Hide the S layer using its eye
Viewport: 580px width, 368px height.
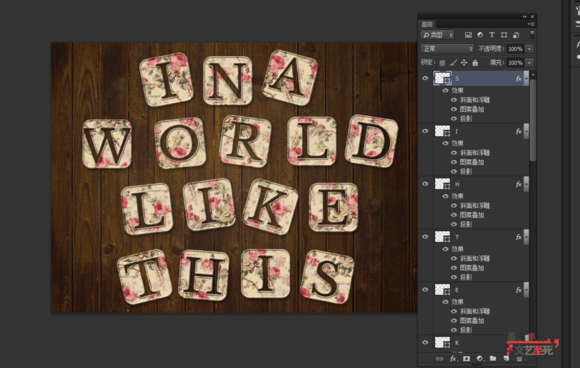pyautogui.click(x=425, y=78)
